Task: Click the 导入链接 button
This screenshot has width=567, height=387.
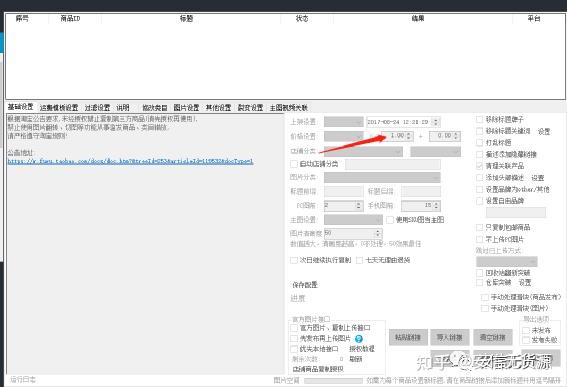Action: (449, 337)
